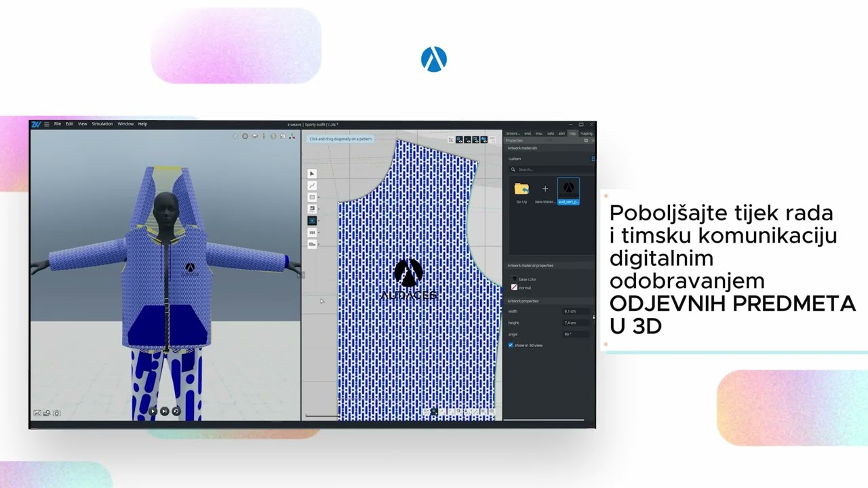The image size is (868, 488).
Task: Click the play simulation button in 3D view
Action: click(153, 411)
